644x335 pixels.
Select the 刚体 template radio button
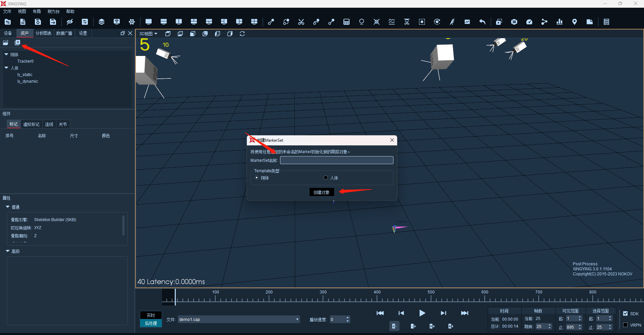(x=257, y=178)
